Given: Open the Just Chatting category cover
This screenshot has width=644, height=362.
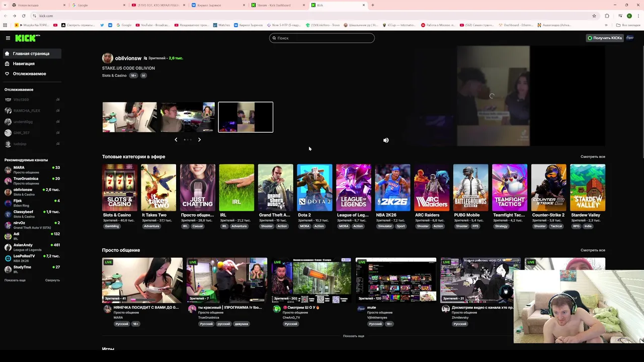Looking at the screenshot, I should (x=198, y=188).
